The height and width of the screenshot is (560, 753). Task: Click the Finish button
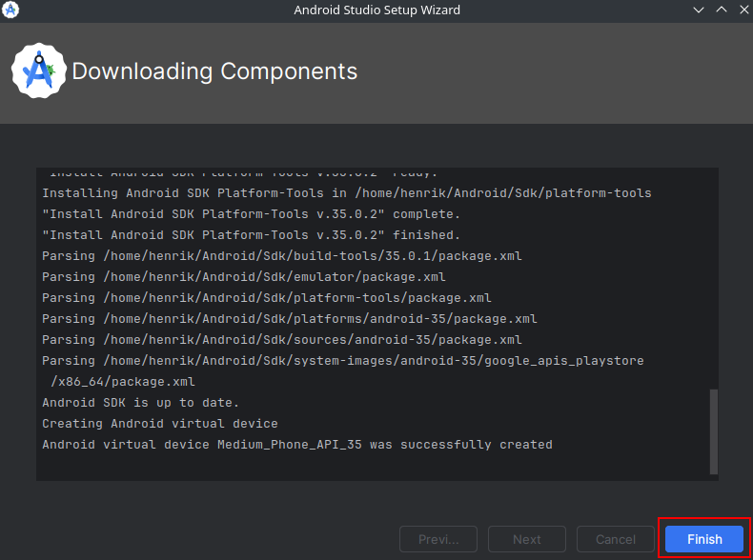704,539
